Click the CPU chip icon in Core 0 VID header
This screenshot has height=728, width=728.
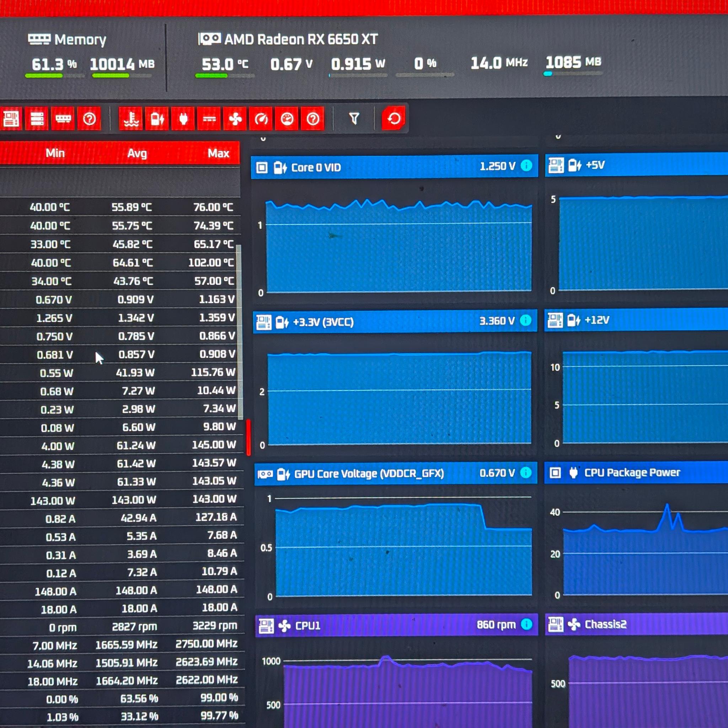click(x=262, y=168)
